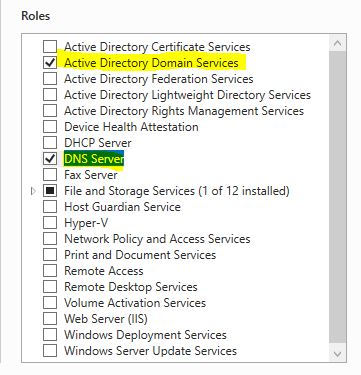Screen dimensions: 361x375
Task: Tick the Hyper-V role checkbox
Action: pyautogui.click(x=50, y=223)
